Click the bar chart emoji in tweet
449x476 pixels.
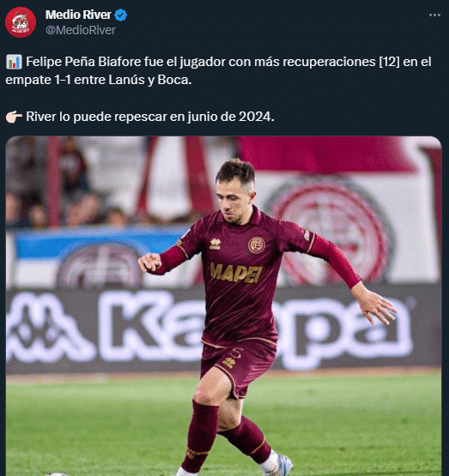coord(14,62)
